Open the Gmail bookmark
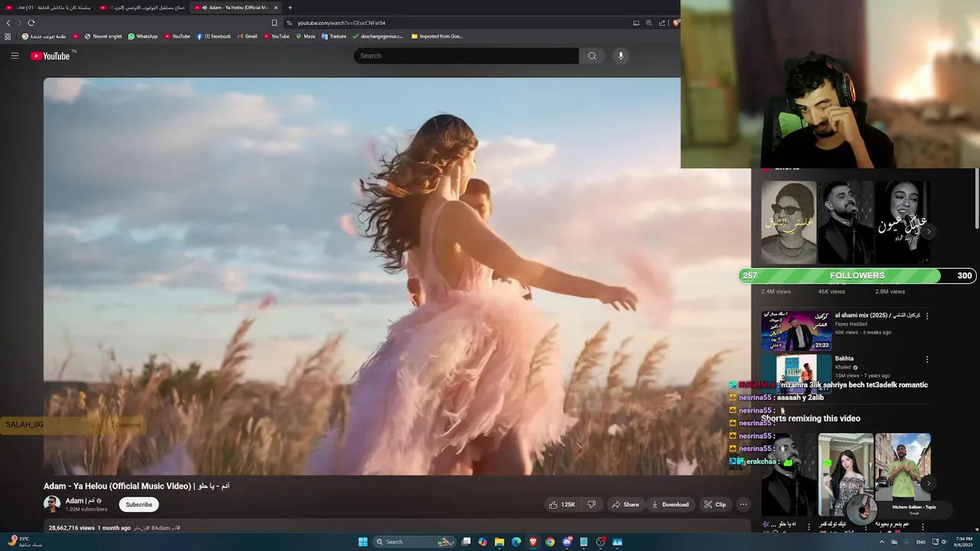 tap(247, 36)
